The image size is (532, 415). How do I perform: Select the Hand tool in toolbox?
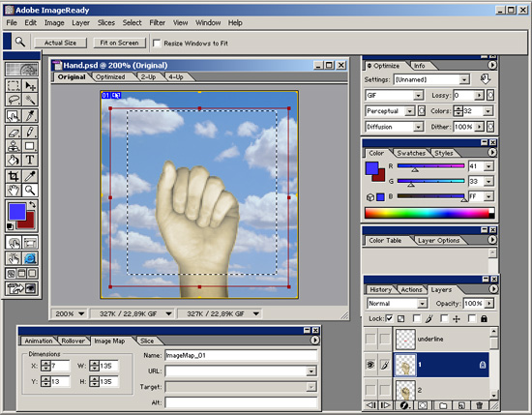click(x=14, y=190)
